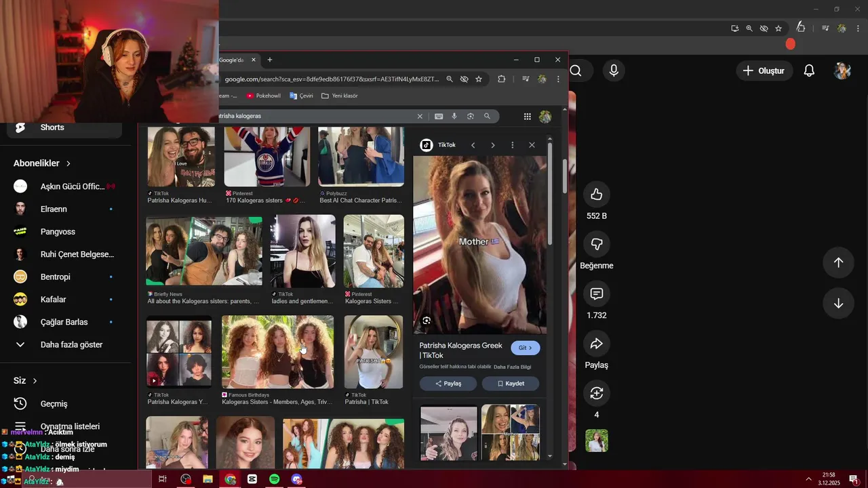Open zoom magnifier icon in Google address bar
Viewport: 868px width, 488px height.
(449, 79)
